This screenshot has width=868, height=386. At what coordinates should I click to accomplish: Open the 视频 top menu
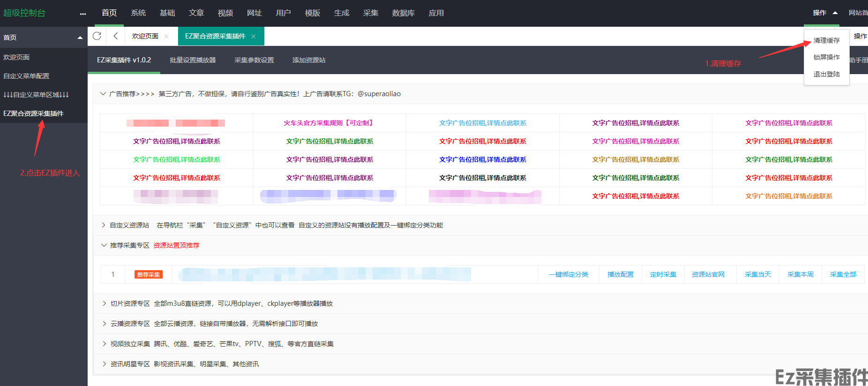[x=225, y=13]
